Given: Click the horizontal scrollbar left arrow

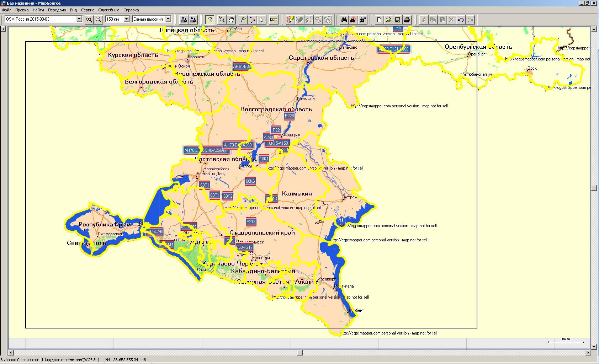Looking at the screenshot, I should point(11,353).
